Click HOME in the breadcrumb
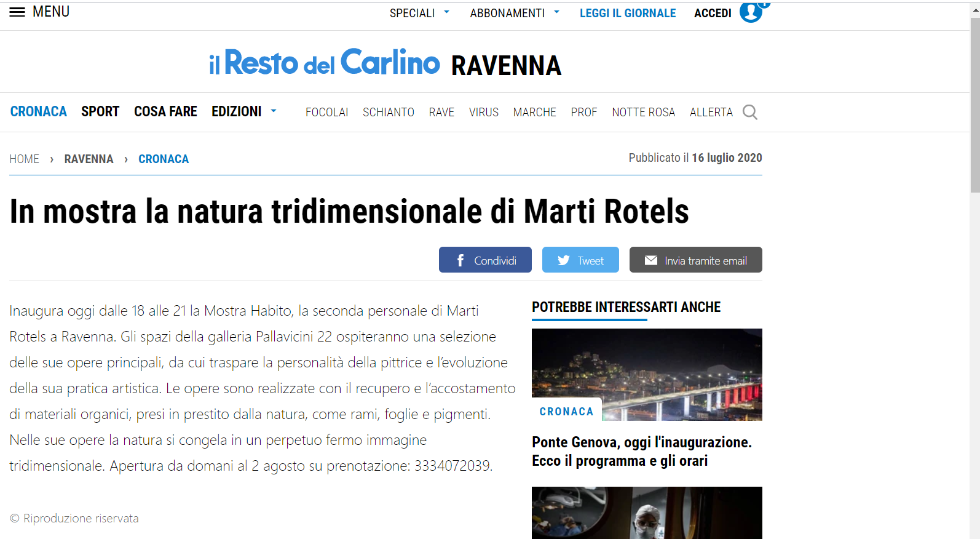The height and width of the screenshot is (539, 980). (25, 159)
